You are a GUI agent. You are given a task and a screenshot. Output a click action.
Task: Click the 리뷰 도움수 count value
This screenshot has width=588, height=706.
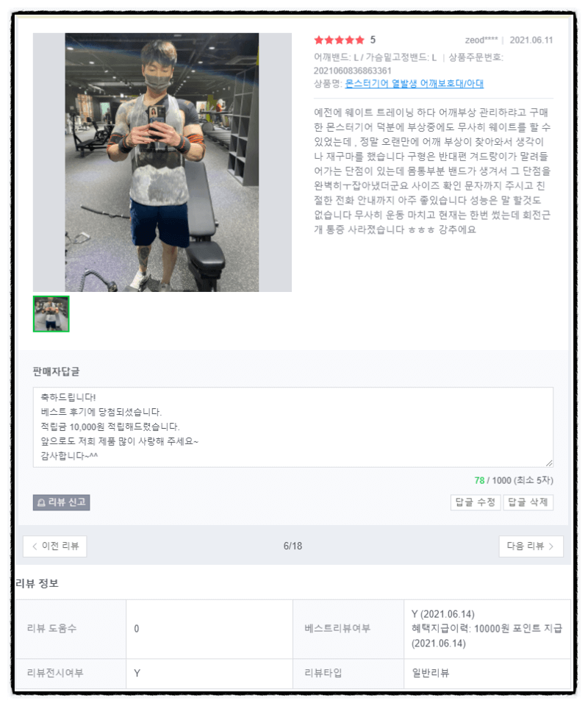click(136, 629)
